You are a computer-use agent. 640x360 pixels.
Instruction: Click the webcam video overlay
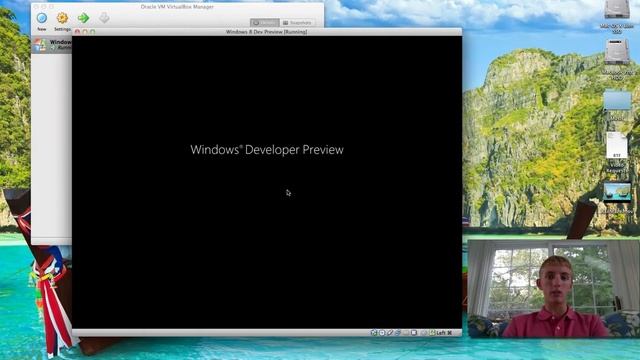553,289
